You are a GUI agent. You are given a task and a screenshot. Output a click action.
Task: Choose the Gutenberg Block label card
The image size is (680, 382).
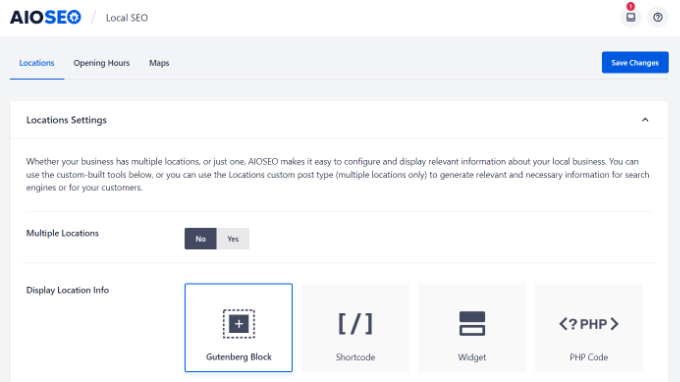coord(239,328)
